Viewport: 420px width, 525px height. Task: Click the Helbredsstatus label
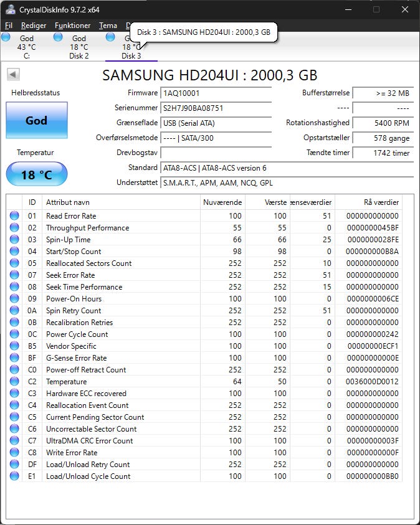(x=36, y=93)
